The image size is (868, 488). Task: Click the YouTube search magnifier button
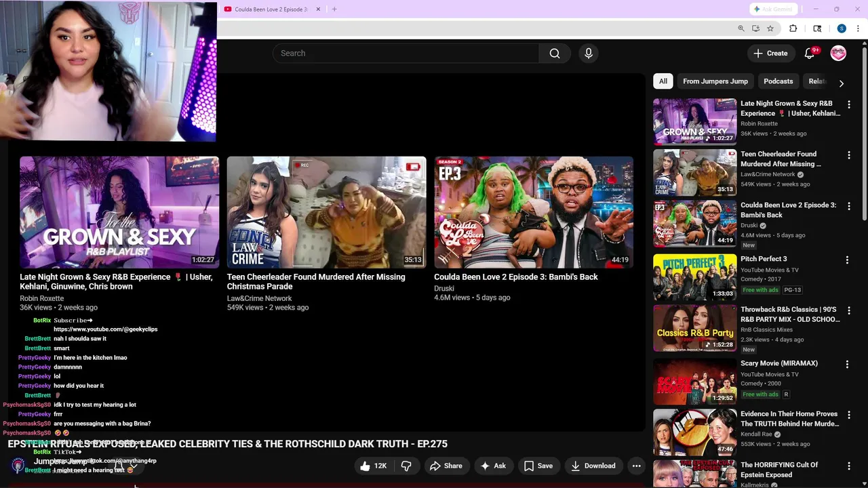pyautogui.click(x=555, y=54)
